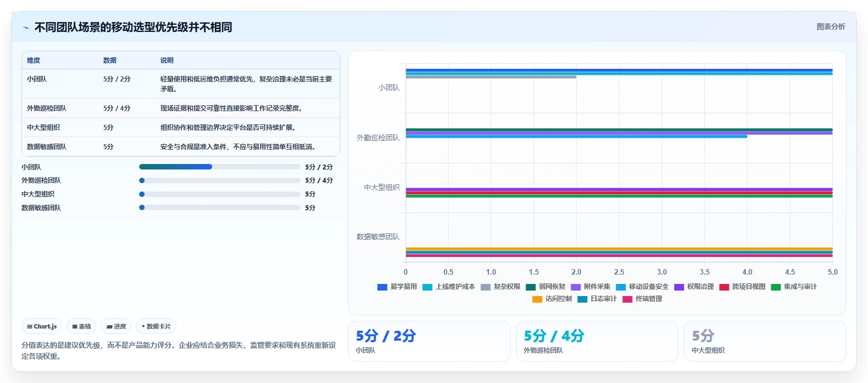The width and height of the screenshot is (868, 383).
Task: Open the 5分 / 2分 小团队 data card
Action: (429, 341)
